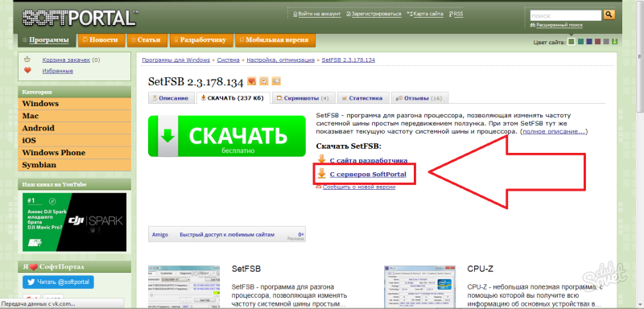Select the maroon site color swatch
Viewport: 644px width, 309px height.
coord(597,42)
